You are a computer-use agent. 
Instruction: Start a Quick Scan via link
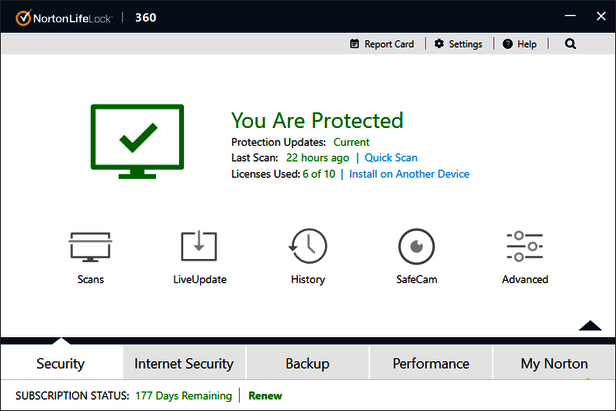(391, 158)
